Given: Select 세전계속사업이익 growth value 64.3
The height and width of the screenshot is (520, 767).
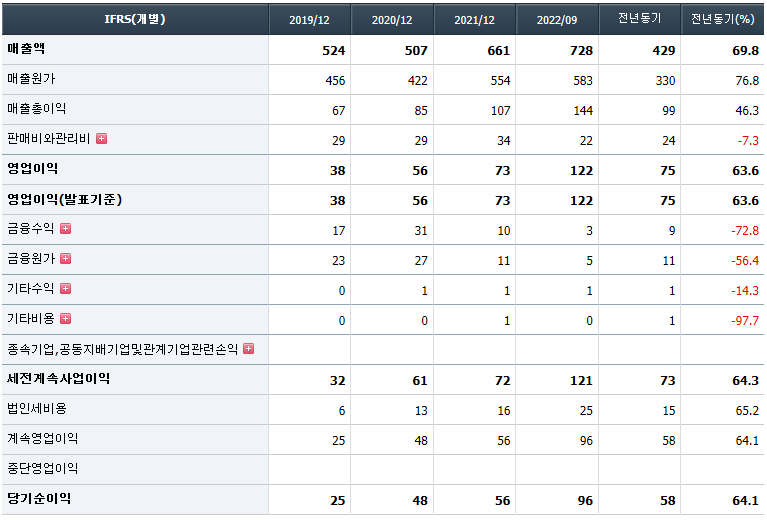Looking at the screenshot, I should [745, 381].
